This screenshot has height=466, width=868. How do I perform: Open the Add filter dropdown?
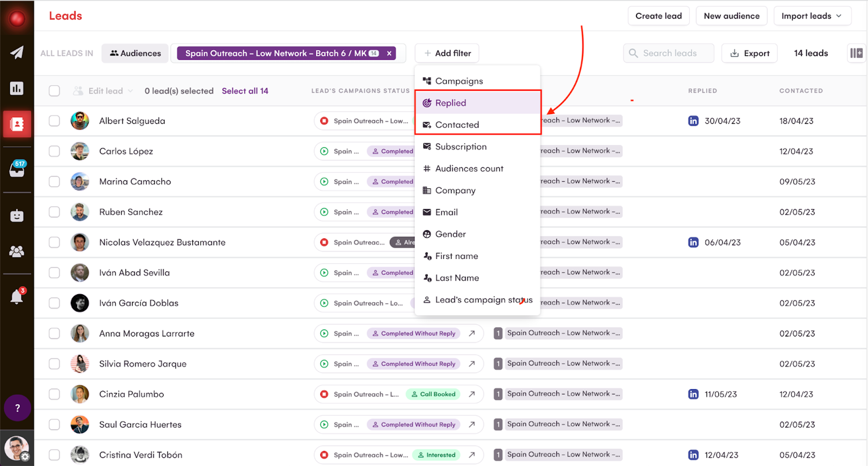point(447,53)
